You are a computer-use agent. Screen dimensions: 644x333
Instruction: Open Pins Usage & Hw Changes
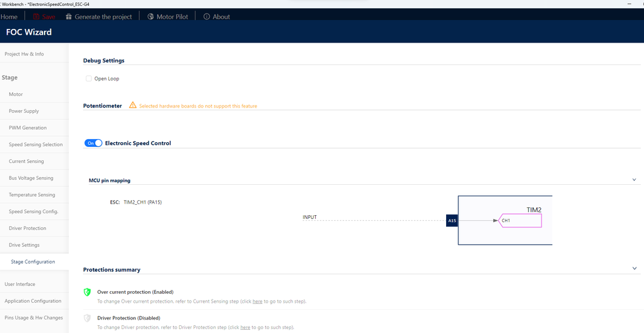pyautogui.click(x=35, y=318)
